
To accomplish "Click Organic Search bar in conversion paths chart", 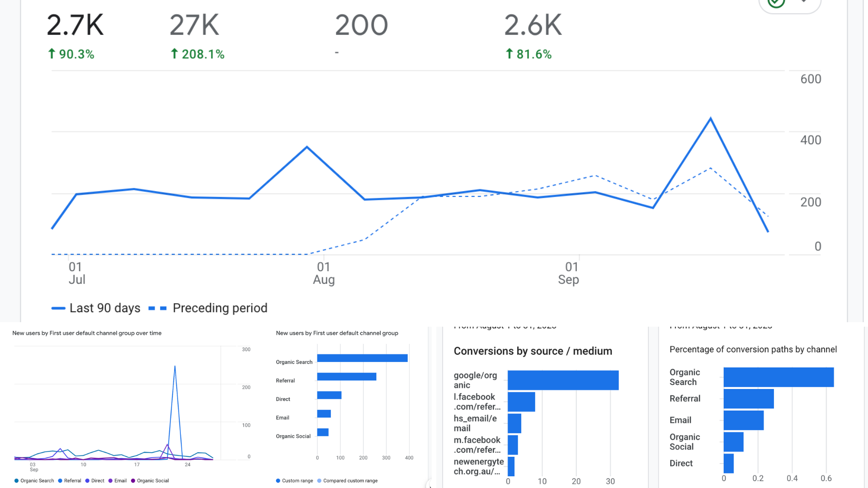I will (778, 377).
